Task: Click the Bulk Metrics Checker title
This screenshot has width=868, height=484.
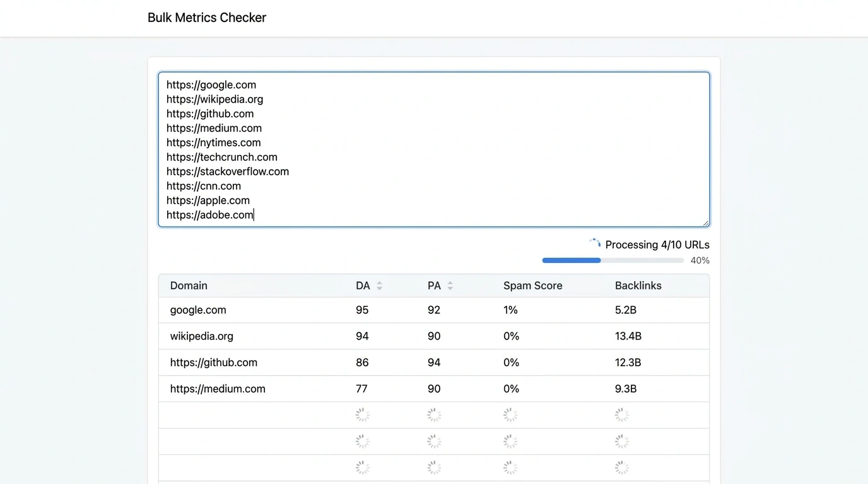Action: [x=207, y=18]
